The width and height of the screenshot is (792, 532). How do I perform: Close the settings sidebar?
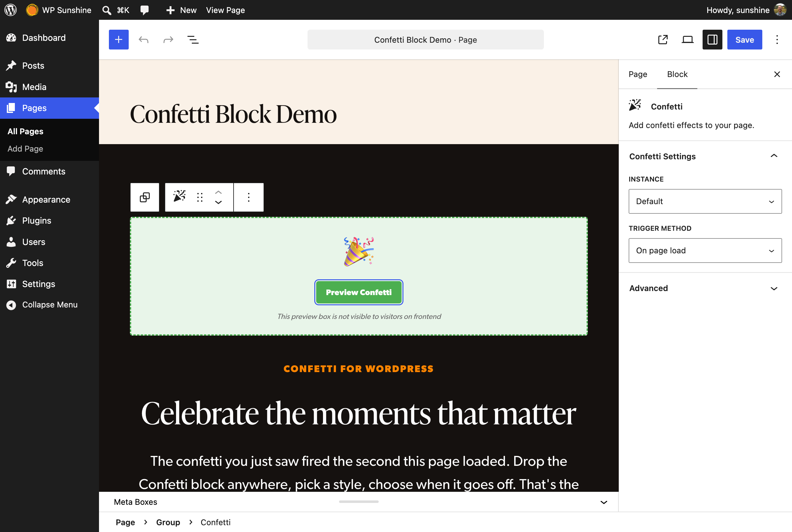777,74
